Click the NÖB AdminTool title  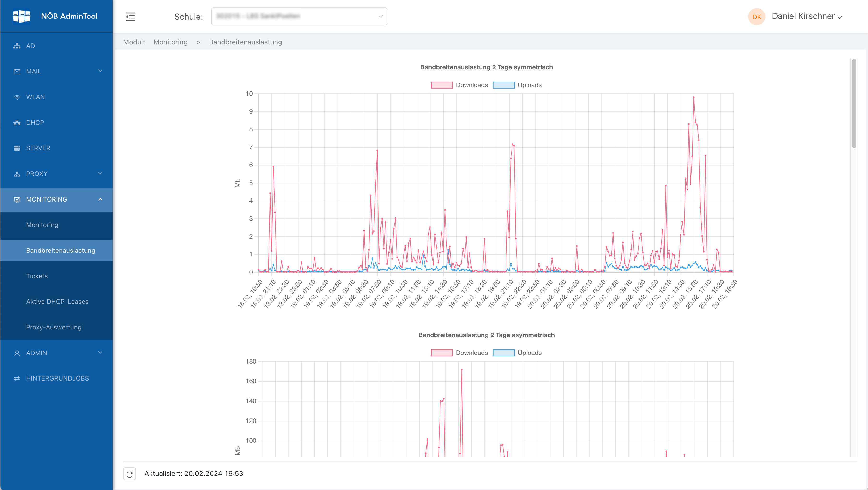click(69, 16)
